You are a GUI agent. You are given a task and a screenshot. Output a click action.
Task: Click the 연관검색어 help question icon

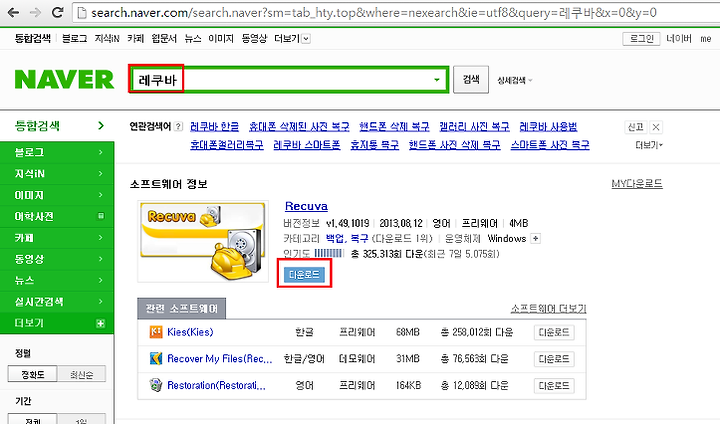[179, 126]
